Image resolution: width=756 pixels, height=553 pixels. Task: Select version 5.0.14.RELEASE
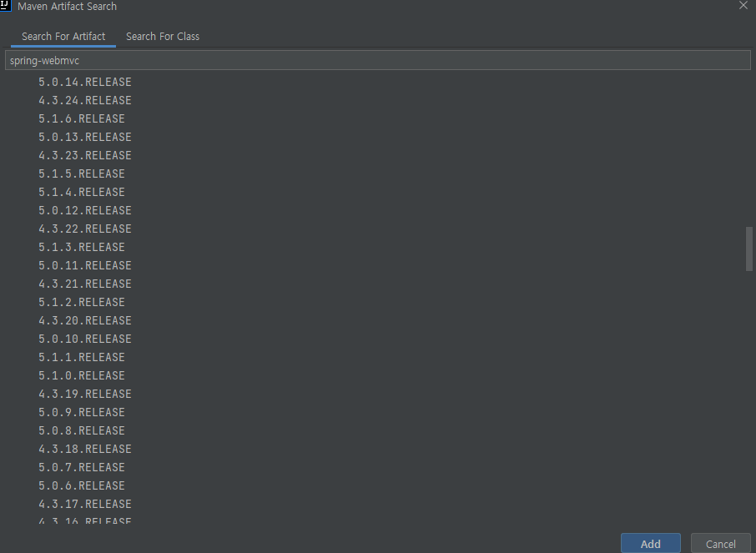tap(85, 82)
